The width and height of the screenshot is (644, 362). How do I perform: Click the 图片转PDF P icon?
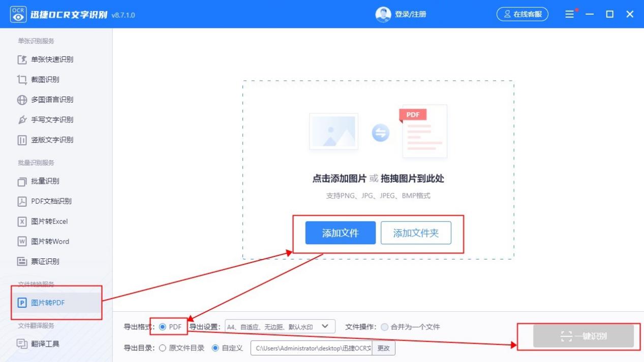point(22,303)
